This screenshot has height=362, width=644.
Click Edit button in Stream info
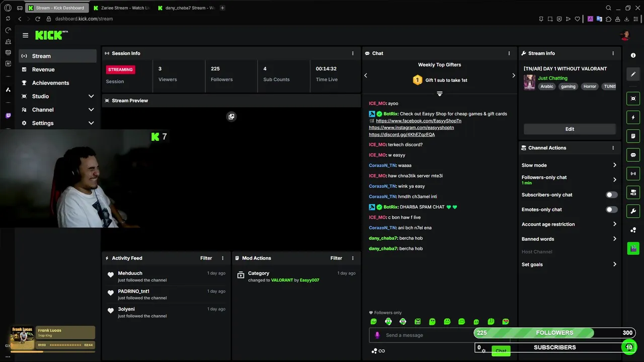pos(570,129)
